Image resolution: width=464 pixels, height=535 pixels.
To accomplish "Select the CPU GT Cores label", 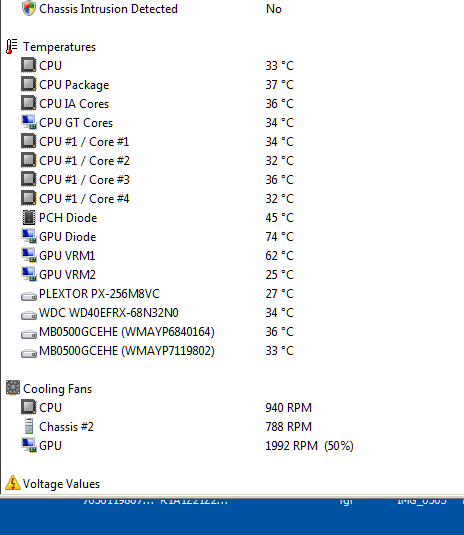I will point(76,123).
